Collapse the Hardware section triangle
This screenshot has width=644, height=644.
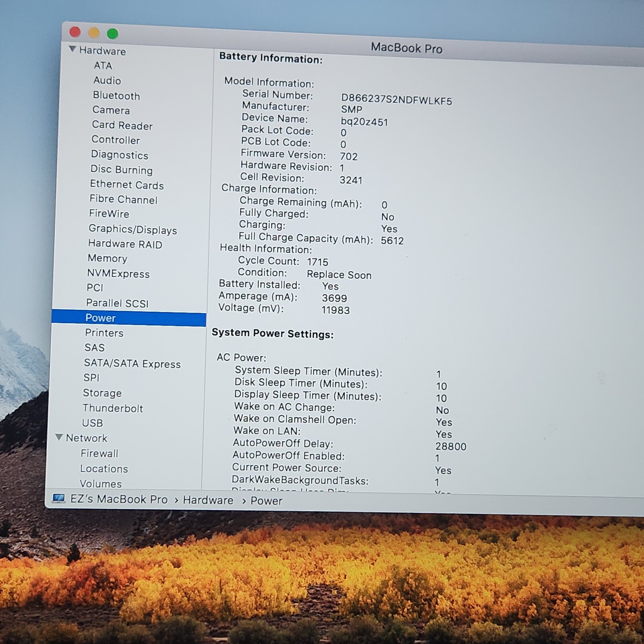72,49
